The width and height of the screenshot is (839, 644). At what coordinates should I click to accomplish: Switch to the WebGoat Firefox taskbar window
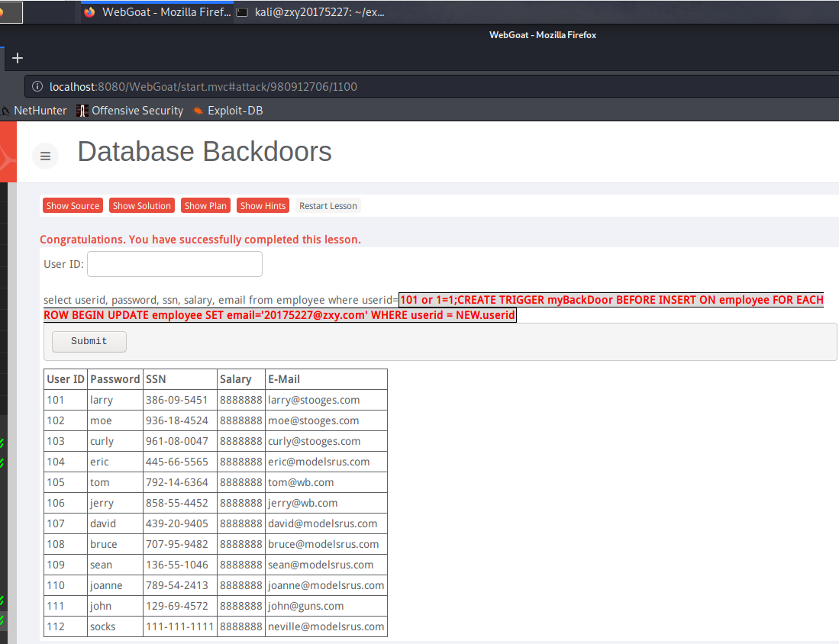click(x=157, y=11)
